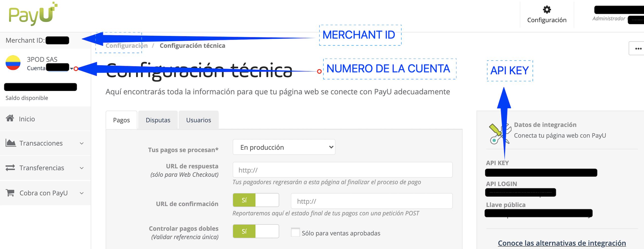Open the three-dots more options button
Viewport: 644px width, 249px height.
[638, 48]
